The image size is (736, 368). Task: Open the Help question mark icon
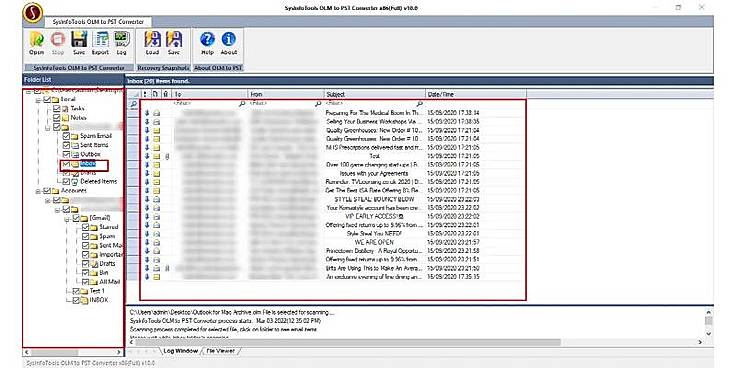click(207, 39)
